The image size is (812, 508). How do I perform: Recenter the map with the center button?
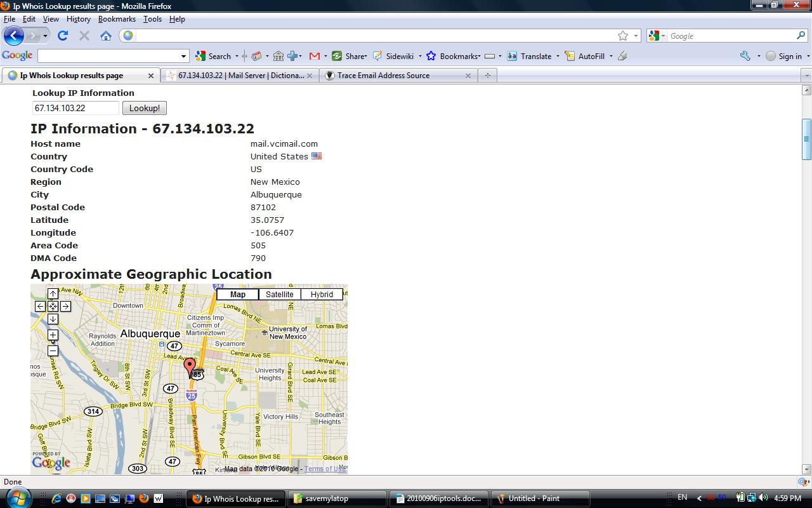point(53,306)
